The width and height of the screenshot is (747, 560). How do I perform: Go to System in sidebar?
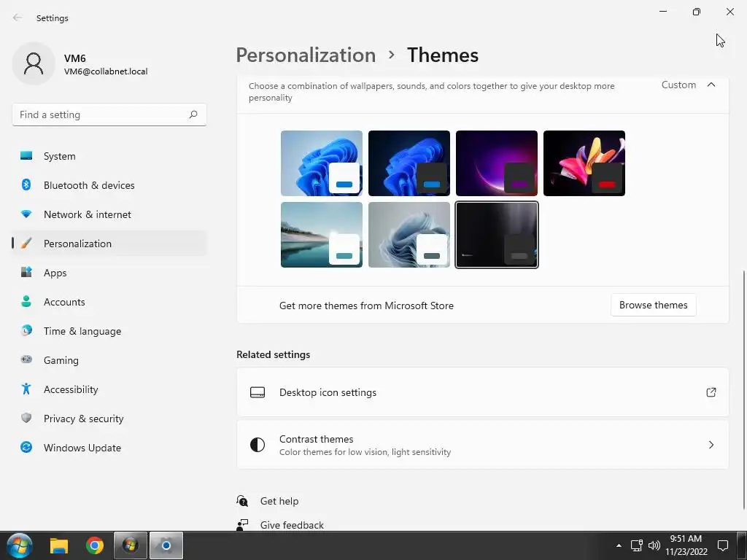pyautogui.click(x=109, y=156)
